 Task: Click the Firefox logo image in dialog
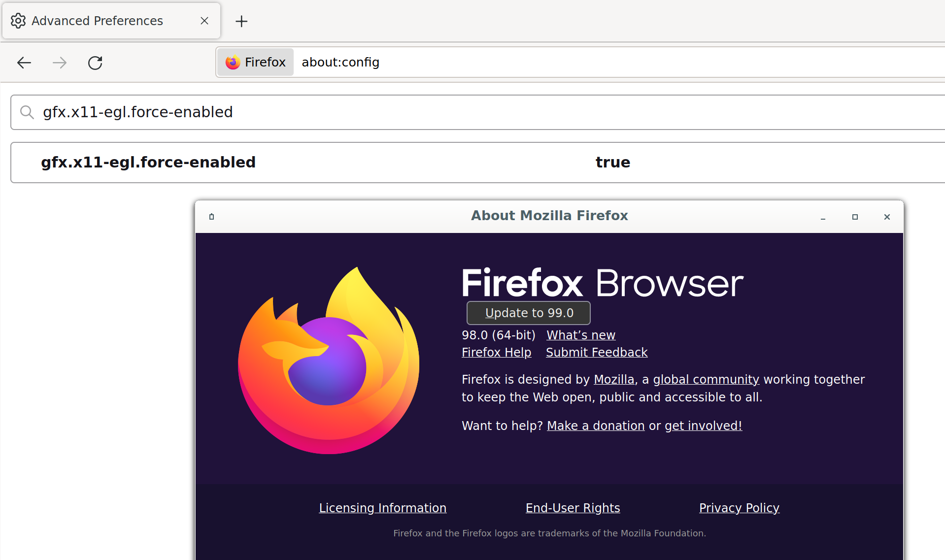(329, 361)
